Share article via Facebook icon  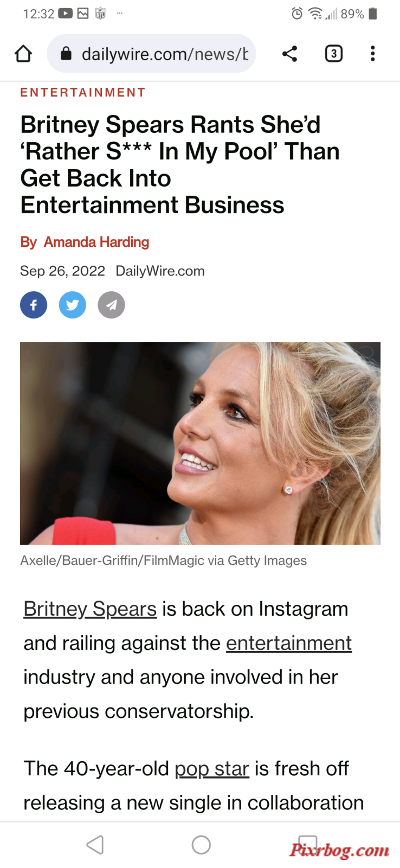34,305
